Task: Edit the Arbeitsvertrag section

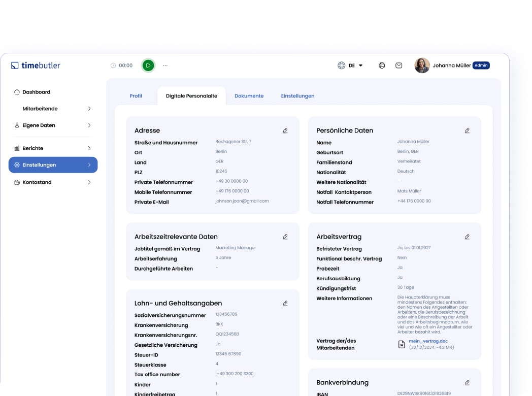Action: pyautogui.click(x=467, y=237)
